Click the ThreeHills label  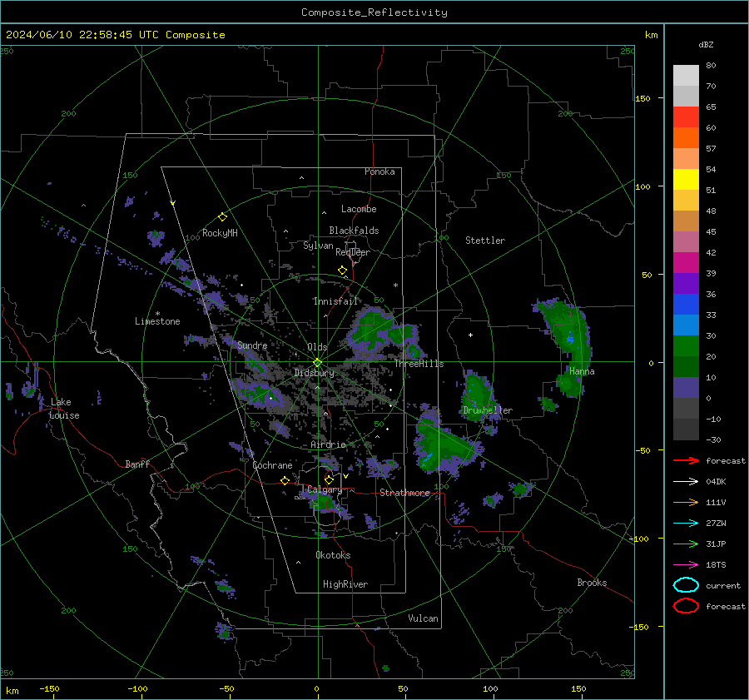pyautogui.click(x=419, y=364)
